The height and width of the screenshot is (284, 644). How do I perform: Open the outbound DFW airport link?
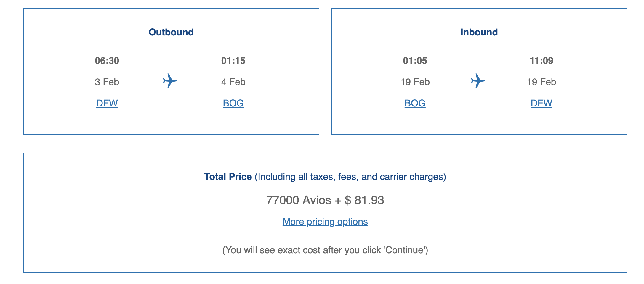click(107, 103)
